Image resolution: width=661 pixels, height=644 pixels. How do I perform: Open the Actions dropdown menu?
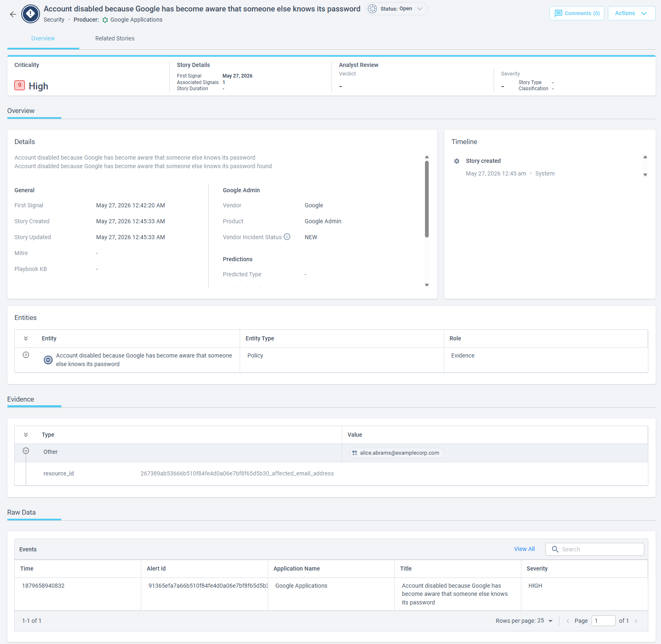(x=631, y=13)
